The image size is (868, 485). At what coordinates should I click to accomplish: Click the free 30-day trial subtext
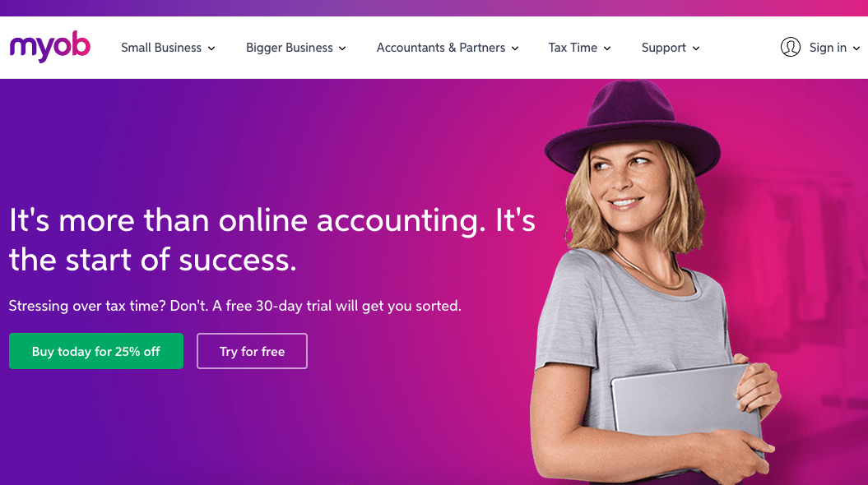pyautogui.click(x=234, y=306)
